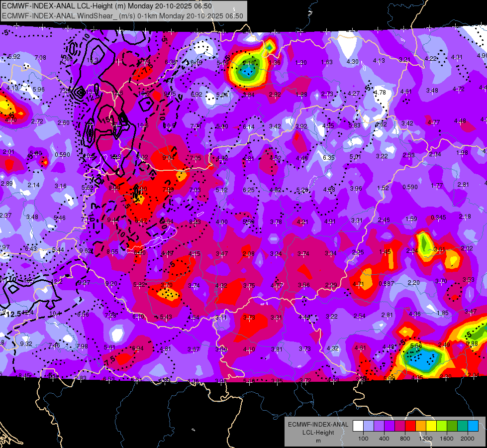Image resolution: width=487 pixels, height=448 pixels.
Task: Click the red legend swatch
Action: click(410, 426)
